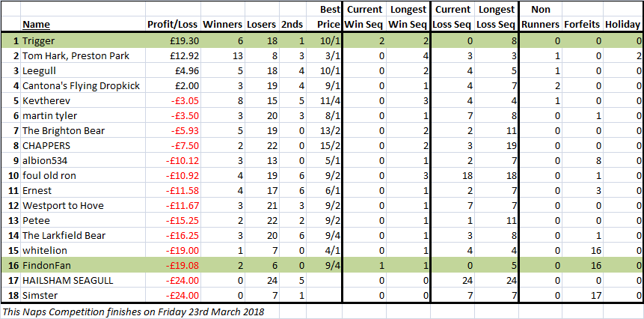Click the martin tyler name cell
Viewport: 644px width, 319px height.
pyautogui.click(x=83, y=116)
